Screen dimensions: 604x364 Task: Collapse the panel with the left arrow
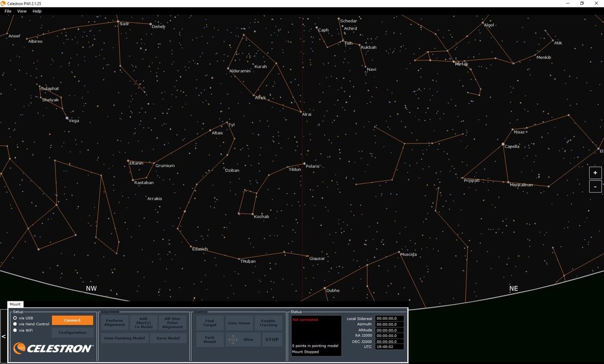(4, 336)
